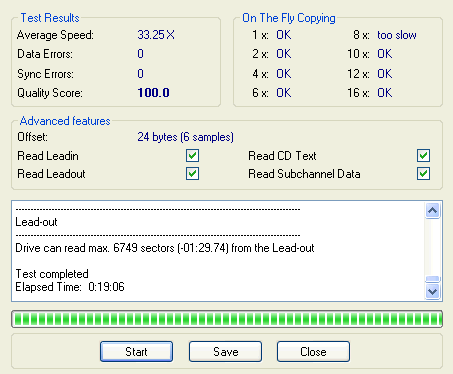
Task: Click the Data Errors value 0
Action: 140,54
